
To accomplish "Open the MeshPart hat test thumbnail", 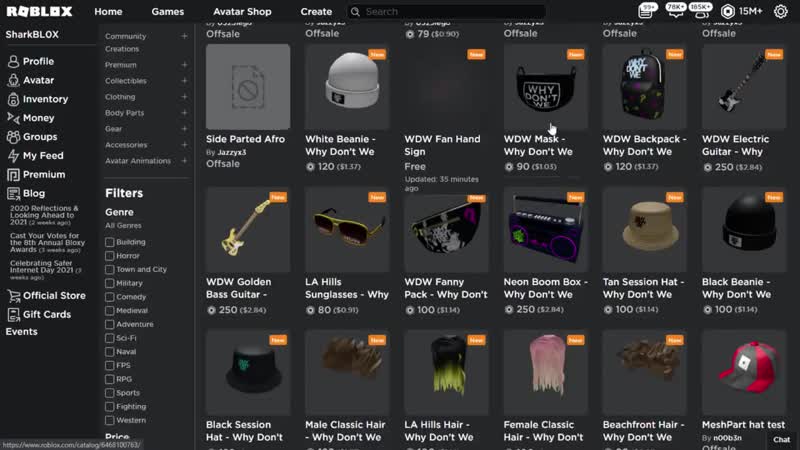I will pos(744,372).
